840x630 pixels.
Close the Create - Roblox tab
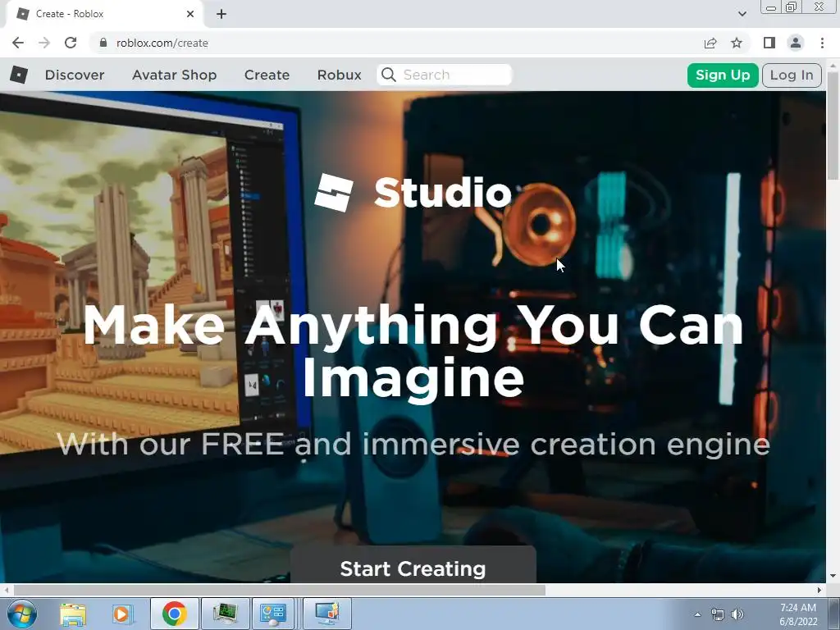(190, 14)
